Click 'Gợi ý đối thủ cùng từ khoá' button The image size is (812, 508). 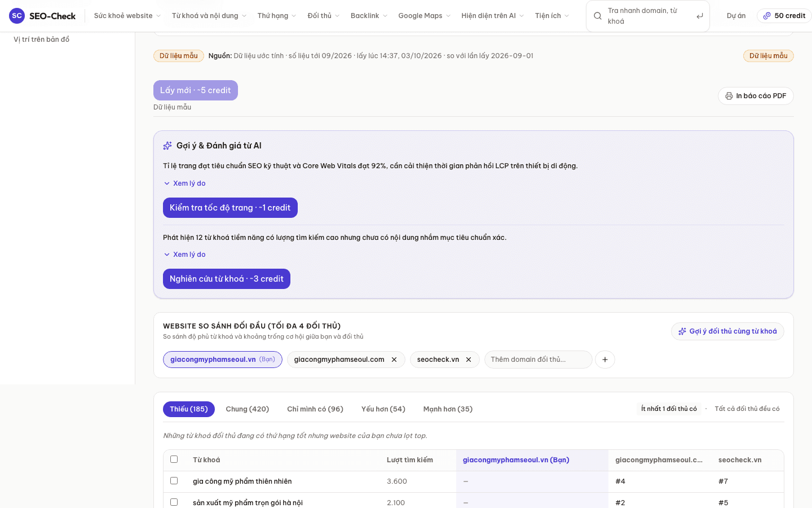pyautogui.click(x=727, y=331)
